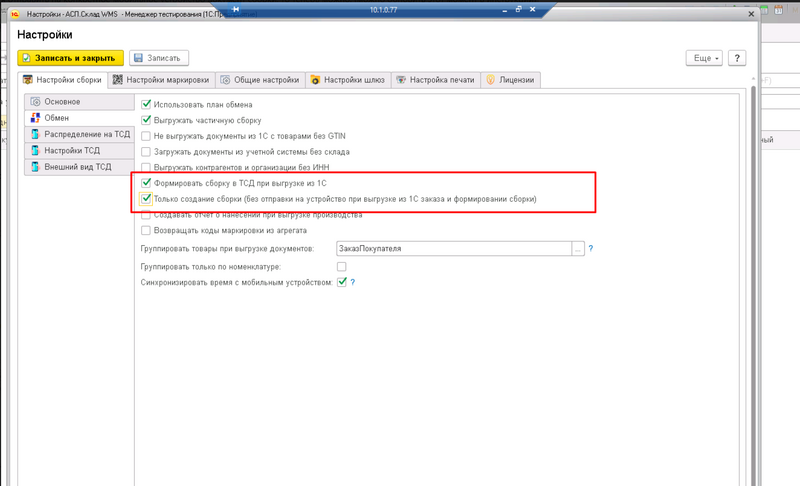The width and height of the screenshot is (800, 486).
Task: Click the '?' hint next to time sync checkbox
Action: (x=353, y=282)
